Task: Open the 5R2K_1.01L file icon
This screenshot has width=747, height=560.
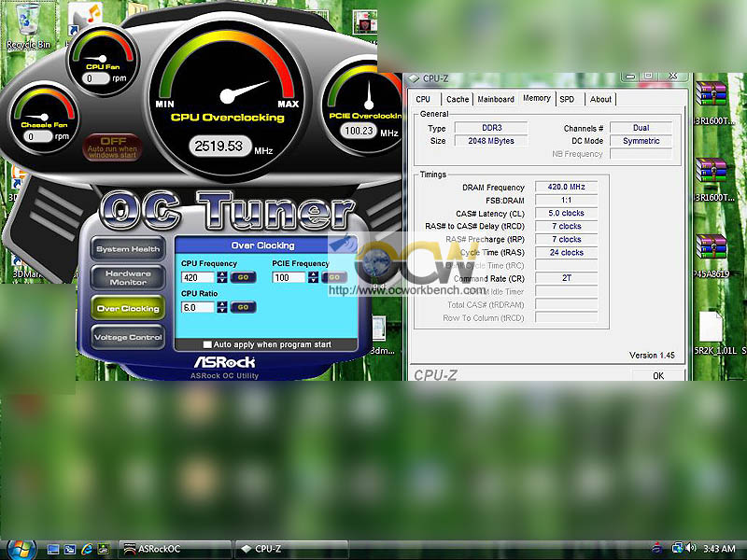Action: click(713, 333)
